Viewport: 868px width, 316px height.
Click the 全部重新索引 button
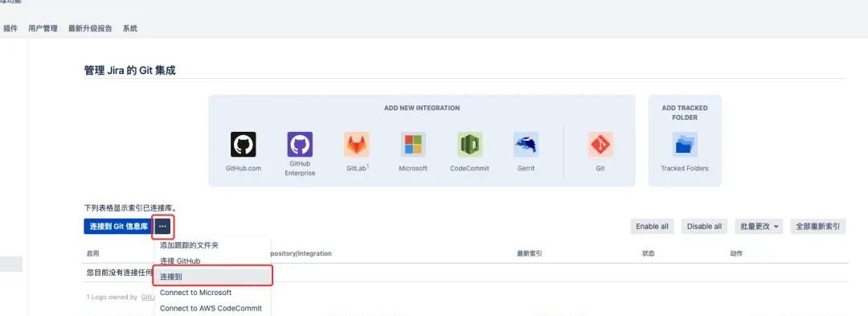click(817, 227)
